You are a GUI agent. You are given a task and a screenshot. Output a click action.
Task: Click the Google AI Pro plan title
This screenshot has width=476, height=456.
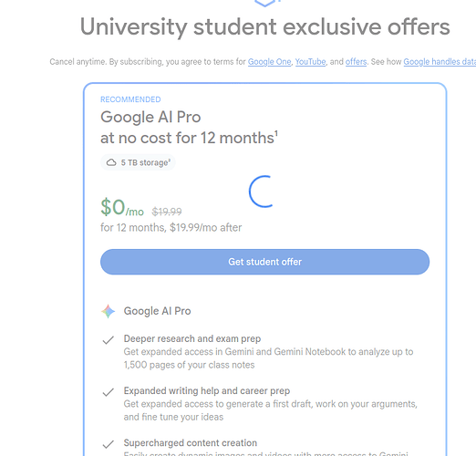[150, 117]
